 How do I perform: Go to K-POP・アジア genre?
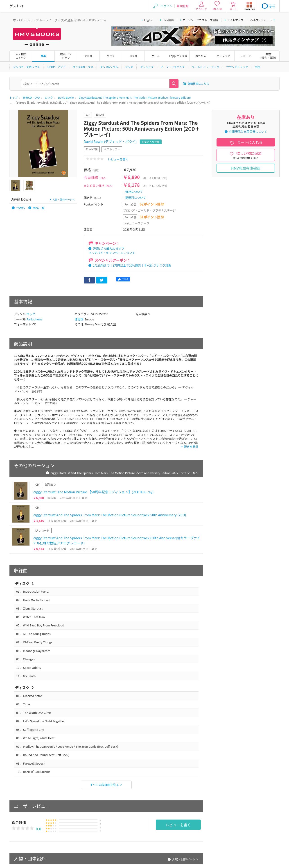click(56, 67)
